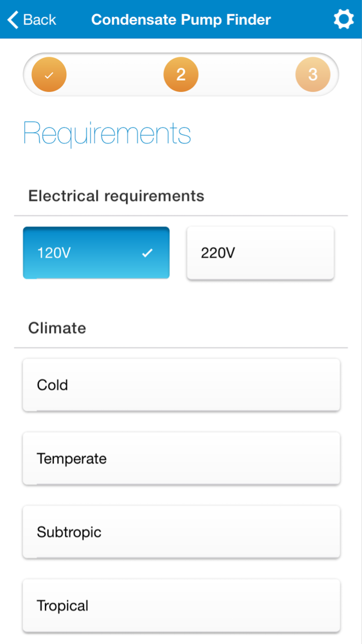The height and width of the screenshot is (644, 362).
Task: Click the Climate section label
Action: [57, 328]
